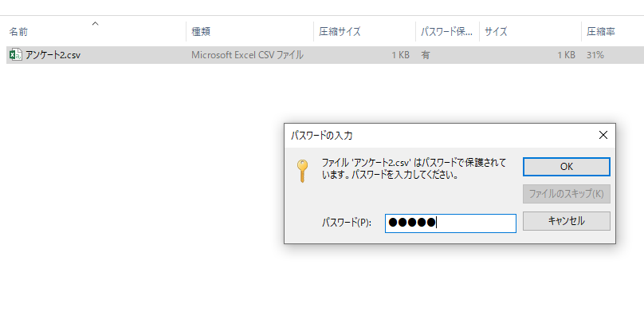Focus the パスワード input field

pos(450,223)
